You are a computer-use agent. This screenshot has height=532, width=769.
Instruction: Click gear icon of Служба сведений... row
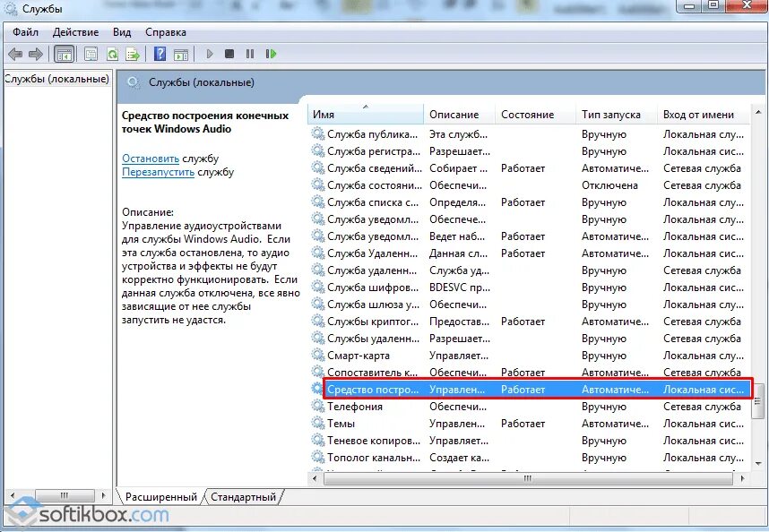(318, 168)
